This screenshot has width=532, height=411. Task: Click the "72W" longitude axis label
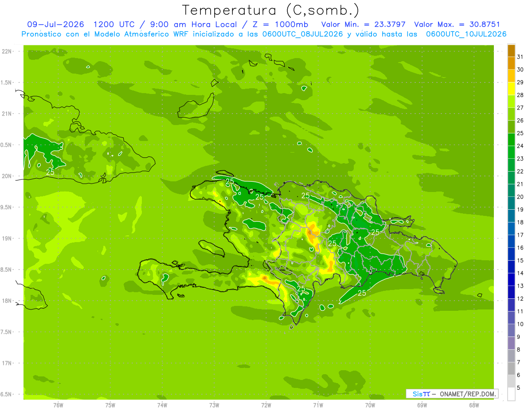point(266,405)
